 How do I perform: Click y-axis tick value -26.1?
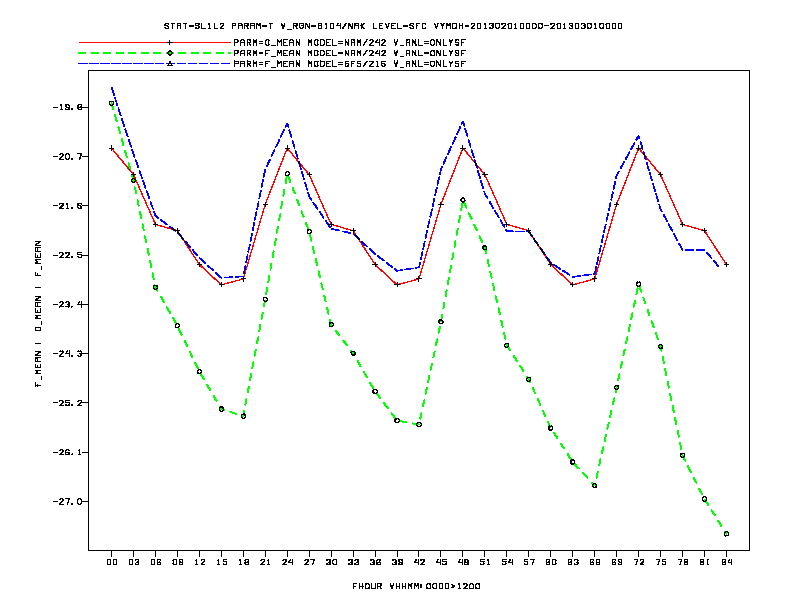click(68, 452)
